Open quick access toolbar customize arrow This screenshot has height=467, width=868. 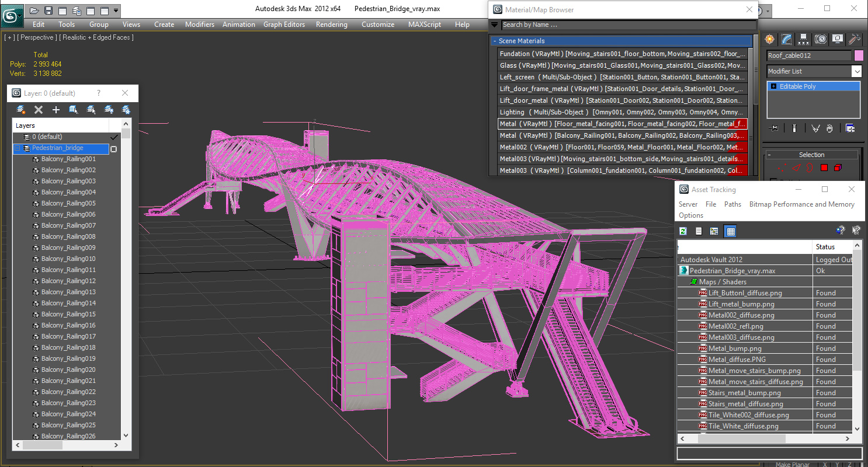(116, 11)
